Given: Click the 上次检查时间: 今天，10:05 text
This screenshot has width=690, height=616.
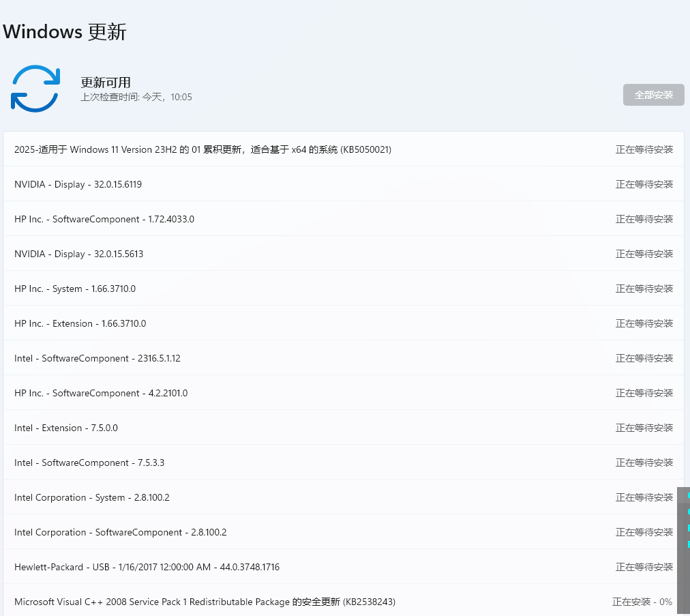Looking at the screenshot, I should coord(136,97).
